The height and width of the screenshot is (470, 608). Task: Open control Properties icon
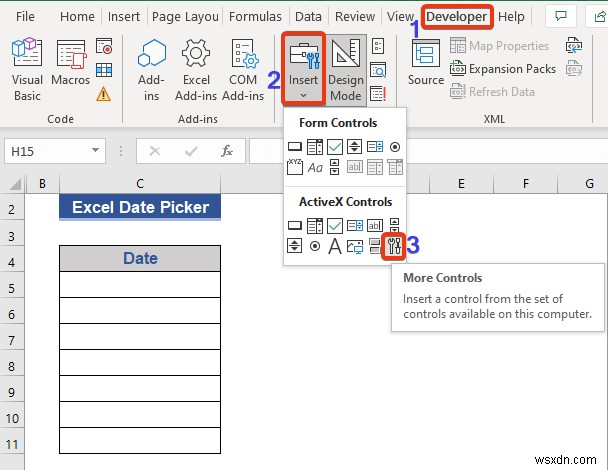point(378,46)
